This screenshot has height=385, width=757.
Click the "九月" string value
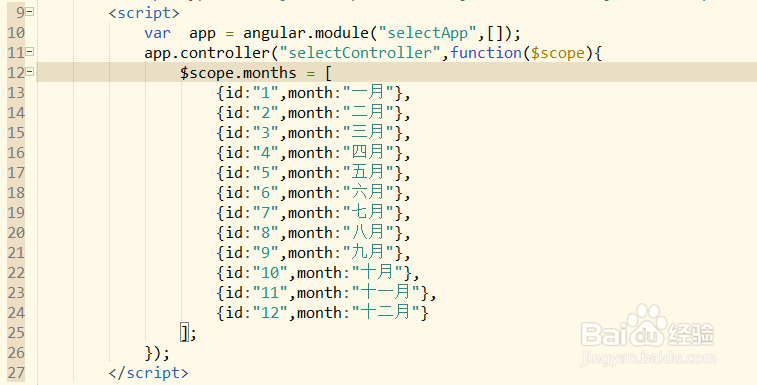pyautogui.click(x=368, y=253)
